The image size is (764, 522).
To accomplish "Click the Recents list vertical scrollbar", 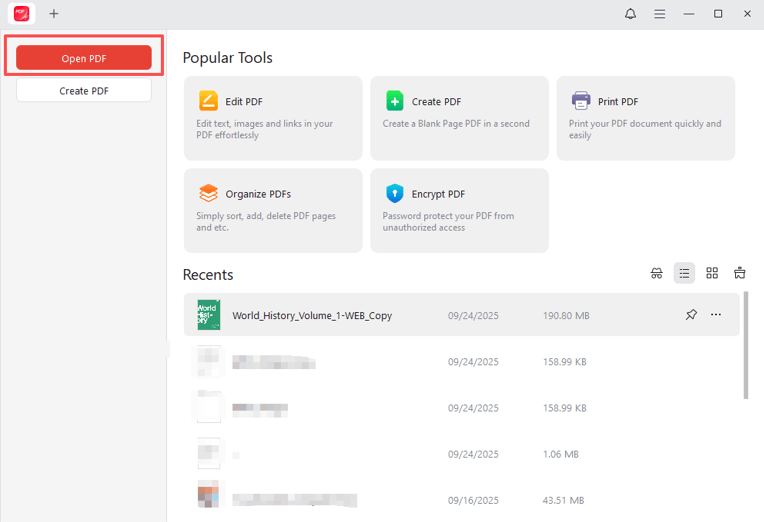I will click(745, 360).
